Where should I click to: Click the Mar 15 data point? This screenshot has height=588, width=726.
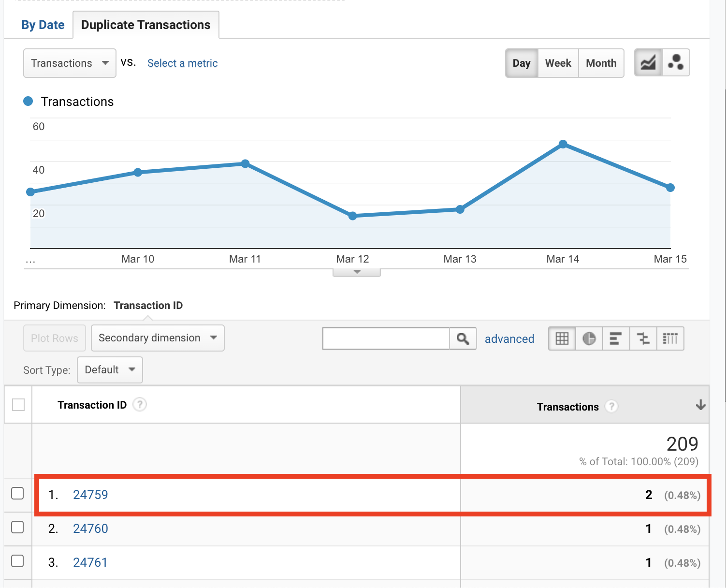click(670, 188)
